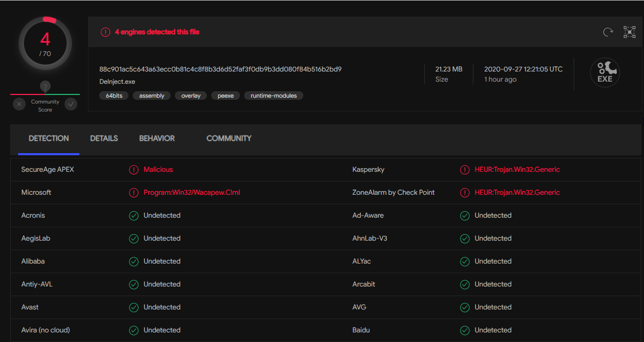
Task: Click the ZoneAlarm detection warning icon
Action: click(465, 193)
